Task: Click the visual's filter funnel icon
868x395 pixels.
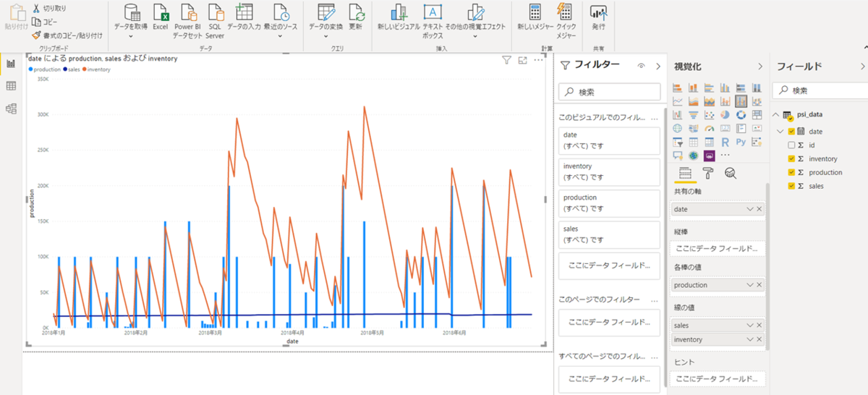Action: pos(507,61)
